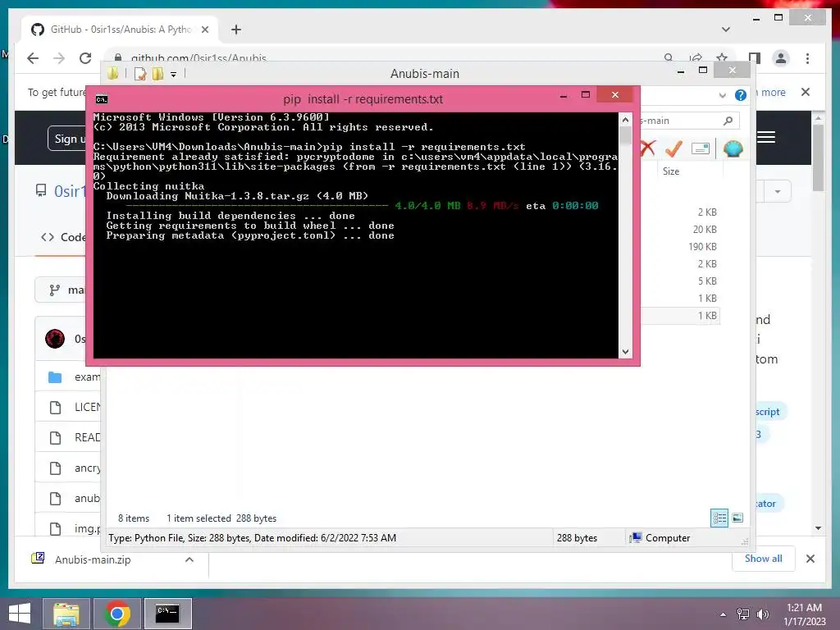This screenshot has height=630, width=840.
Task: Bookmark this page with star icon
Action: [x=722, y=58]
